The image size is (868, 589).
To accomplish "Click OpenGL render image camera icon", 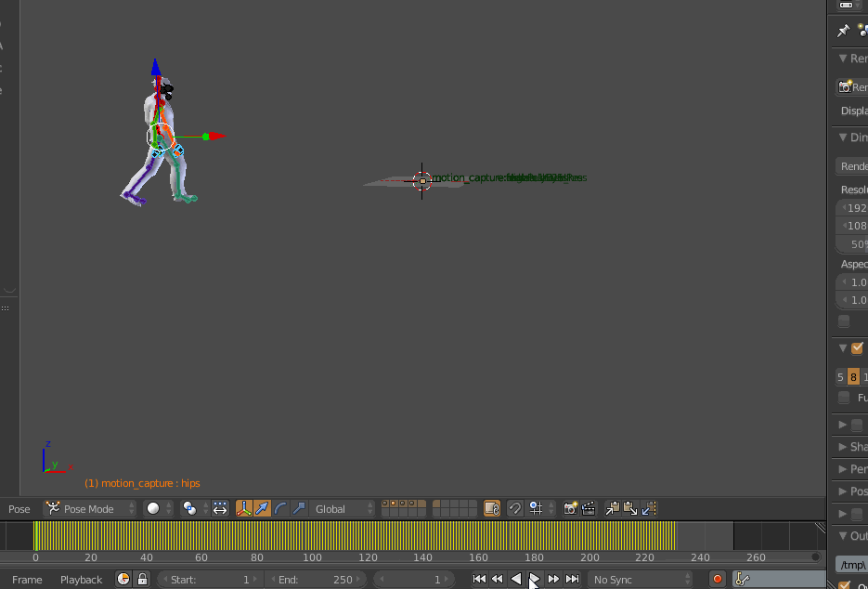I will point(570,509).
